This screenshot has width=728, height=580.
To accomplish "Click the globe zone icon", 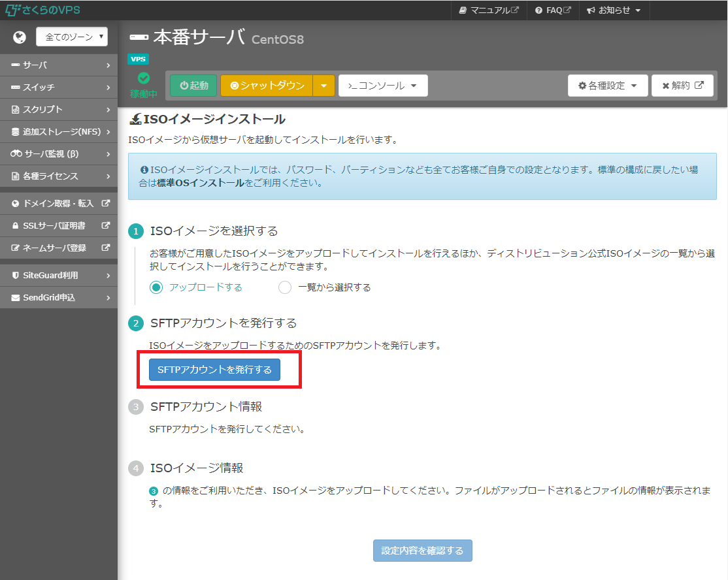I will click(x=19, y=37).
